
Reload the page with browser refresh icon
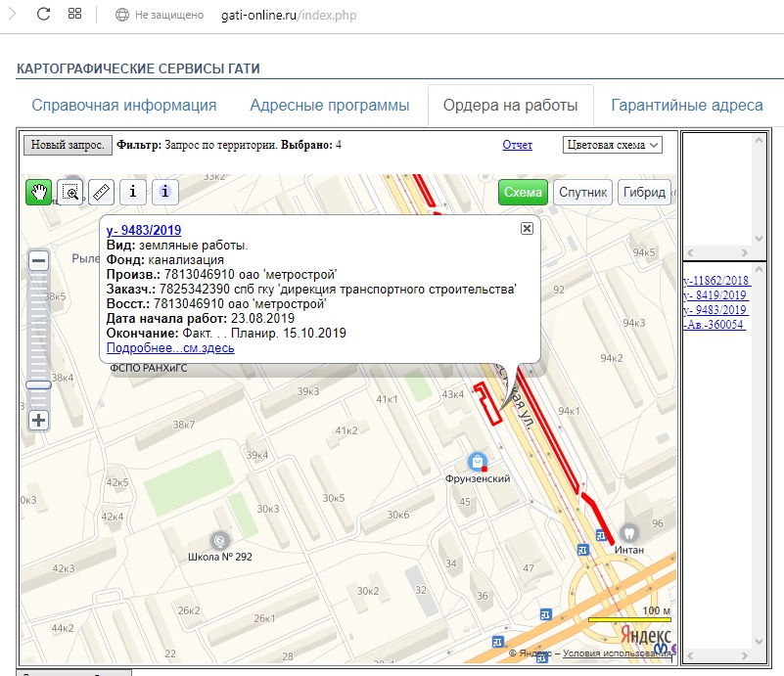pos(44,15)
